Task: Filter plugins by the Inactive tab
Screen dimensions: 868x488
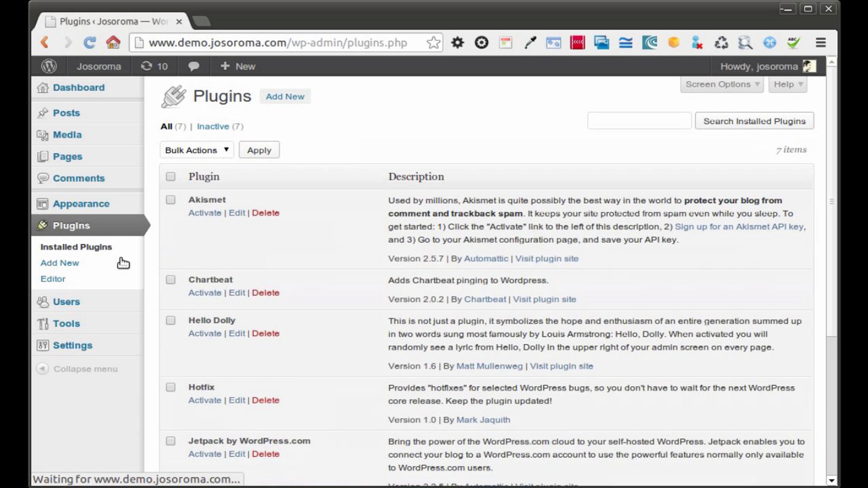Action: 213,127
